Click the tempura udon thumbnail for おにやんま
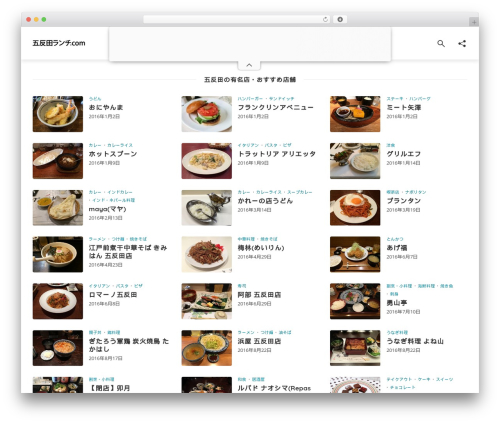The width and height of the screenshot is (500, 423). [x=58, y=114]
